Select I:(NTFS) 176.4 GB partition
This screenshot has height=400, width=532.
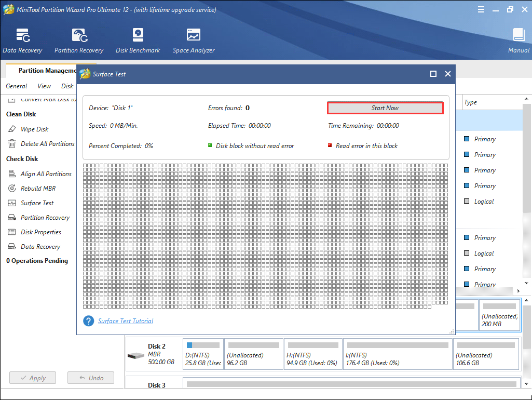click(397, 354)
